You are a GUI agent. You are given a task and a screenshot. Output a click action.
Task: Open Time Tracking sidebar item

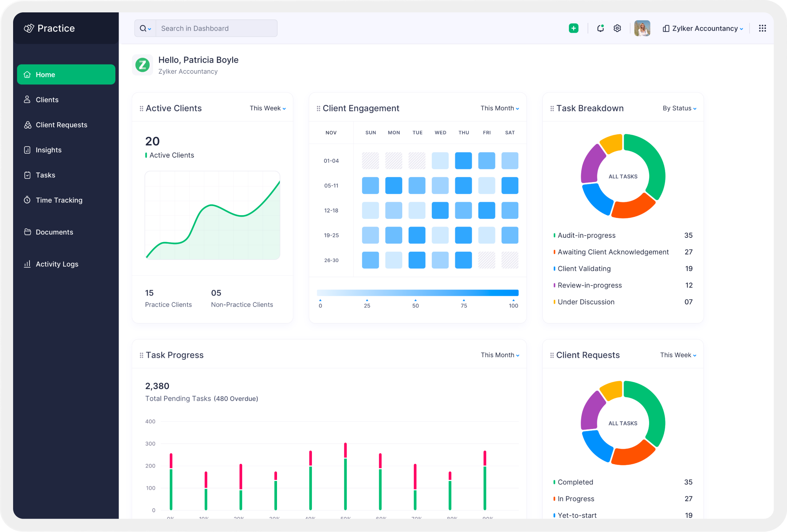[x=59, y=200]
